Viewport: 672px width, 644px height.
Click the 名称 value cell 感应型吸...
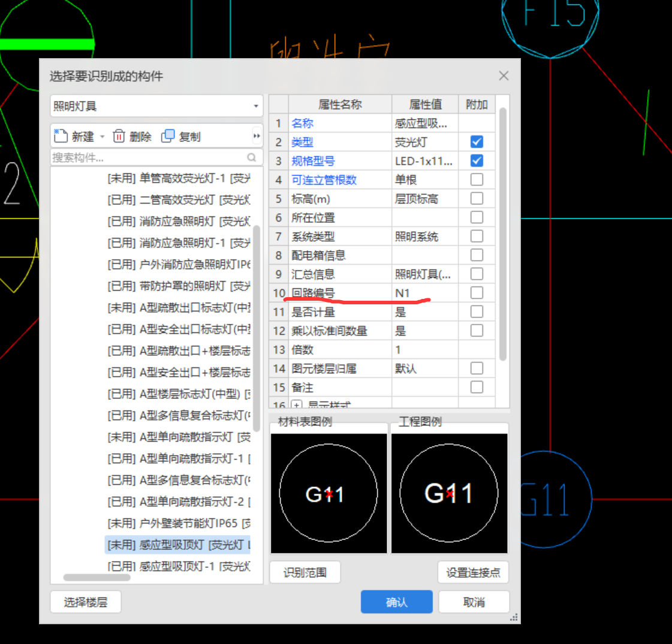(x=425, y=123)
